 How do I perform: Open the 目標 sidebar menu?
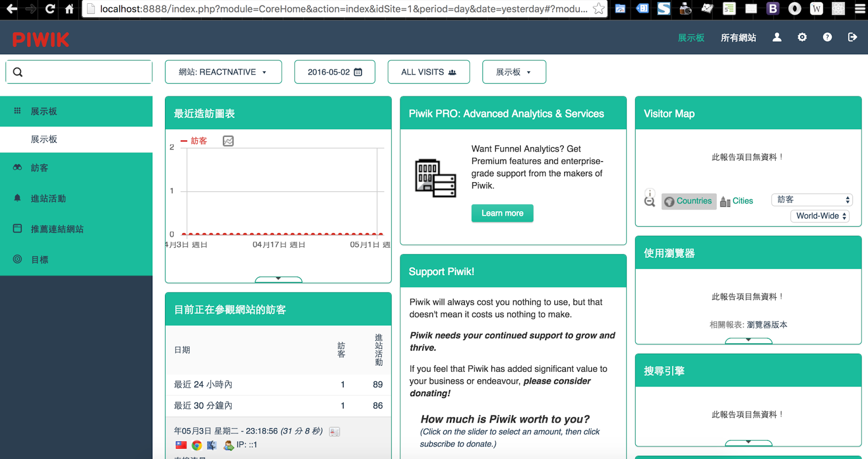pos(76,259)
